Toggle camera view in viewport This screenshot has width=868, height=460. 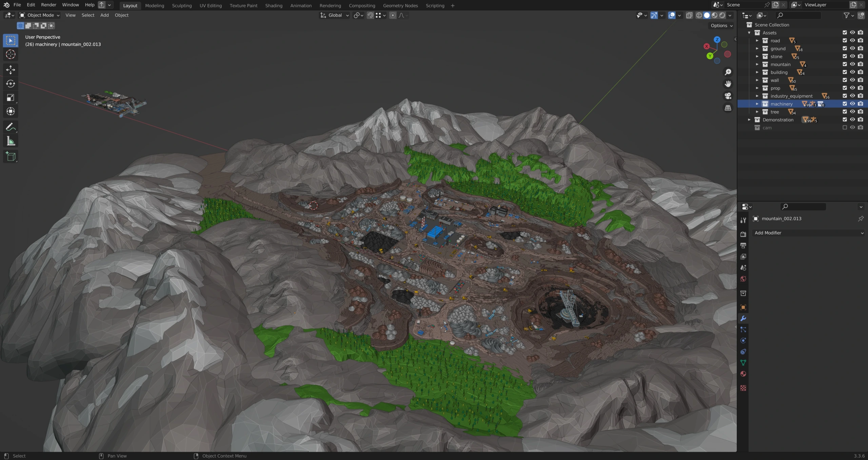728,96
